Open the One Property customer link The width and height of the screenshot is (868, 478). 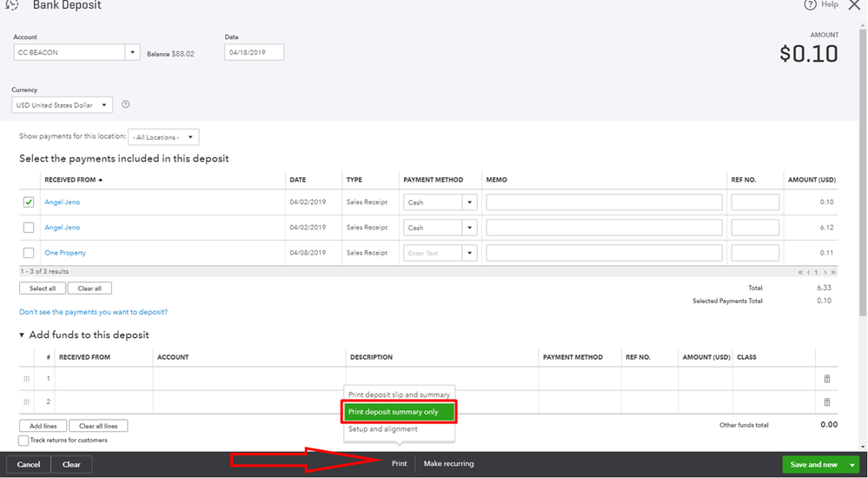pyautogui.click(x=65, y=253)
